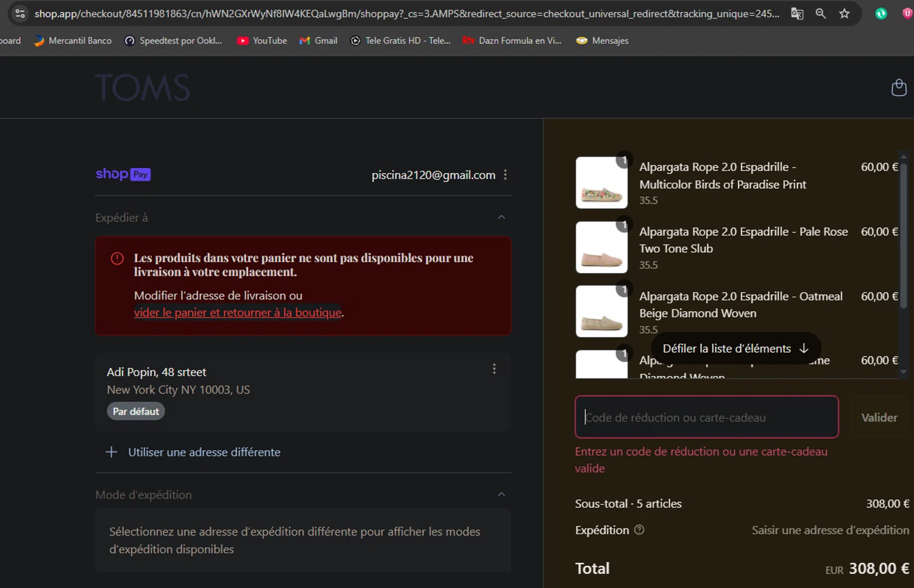
Task: Click Saisir une adresse d'expédition text
Action: click(x=830, y=530)
